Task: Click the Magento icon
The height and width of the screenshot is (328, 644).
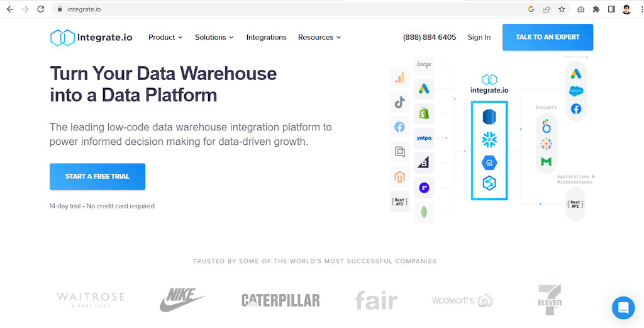Action: [399, 177]
